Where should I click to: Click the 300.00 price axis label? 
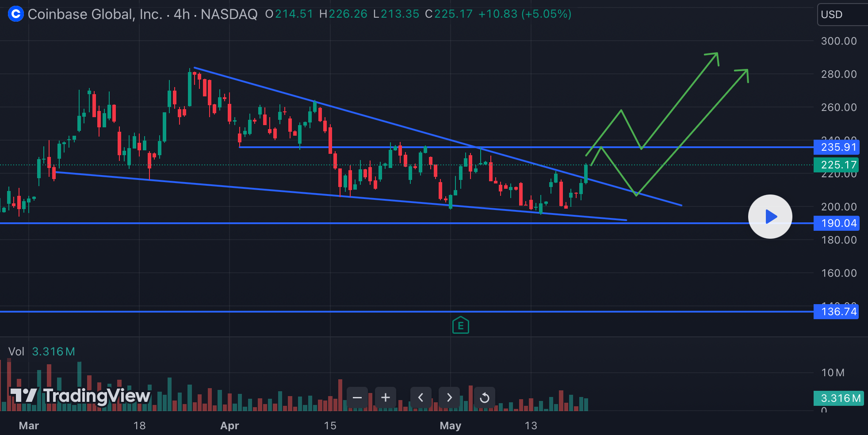pos(839,41)
